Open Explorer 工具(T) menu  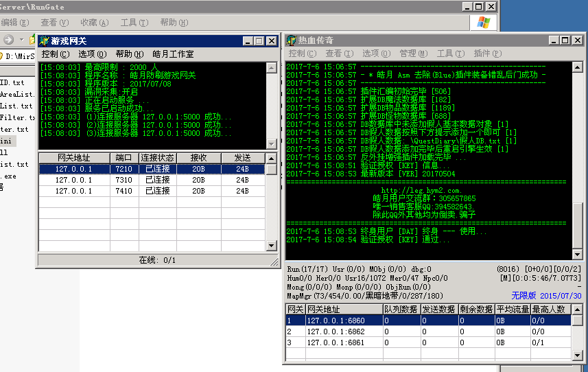click(x=134, y=23)
